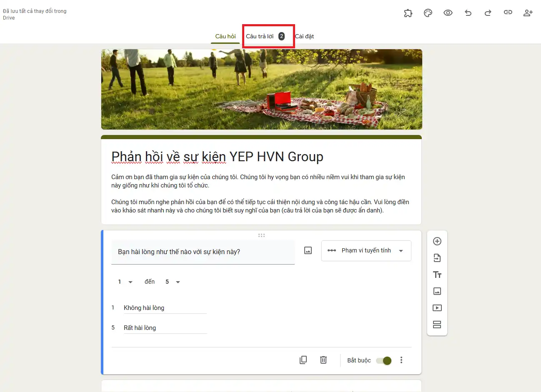Import questions from another form
Image resolution: width=541 pixels, height=392 pixels.
coord(437,258)
